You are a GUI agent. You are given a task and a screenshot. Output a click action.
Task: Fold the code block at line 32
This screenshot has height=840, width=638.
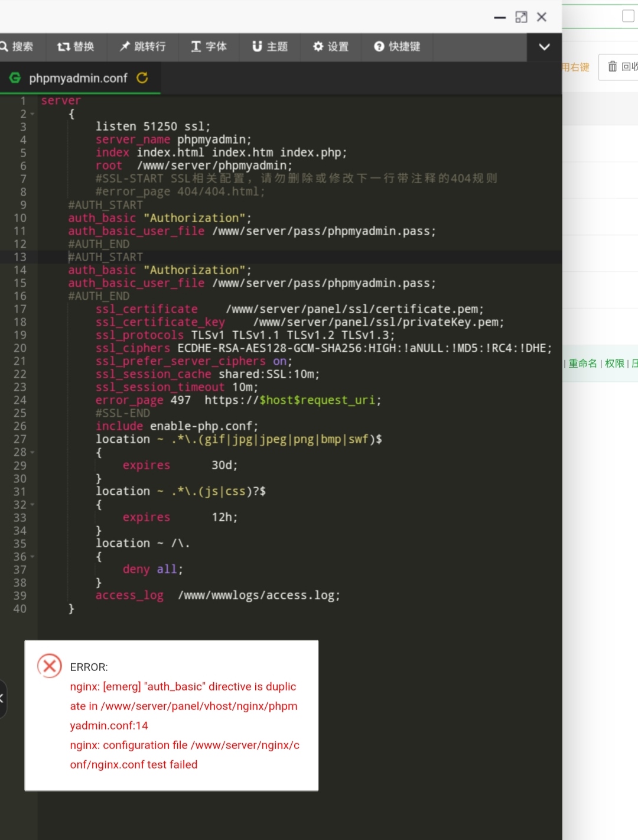32,504
